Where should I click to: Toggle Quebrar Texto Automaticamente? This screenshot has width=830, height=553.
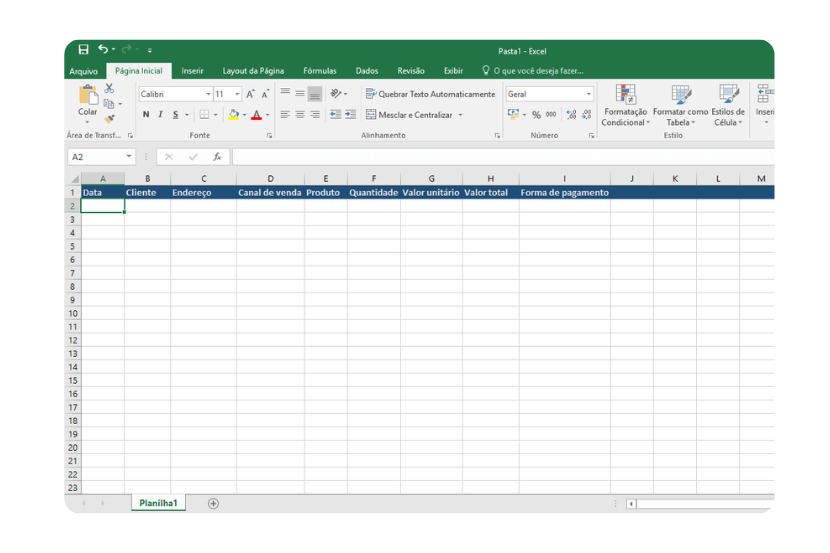(x=430, y=94)
